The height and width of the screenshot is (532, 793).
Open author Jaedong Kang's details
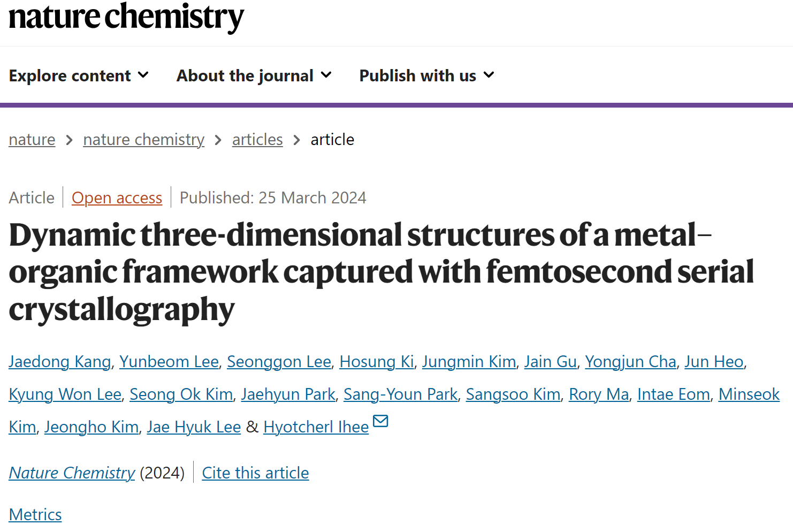pos(60,362)
